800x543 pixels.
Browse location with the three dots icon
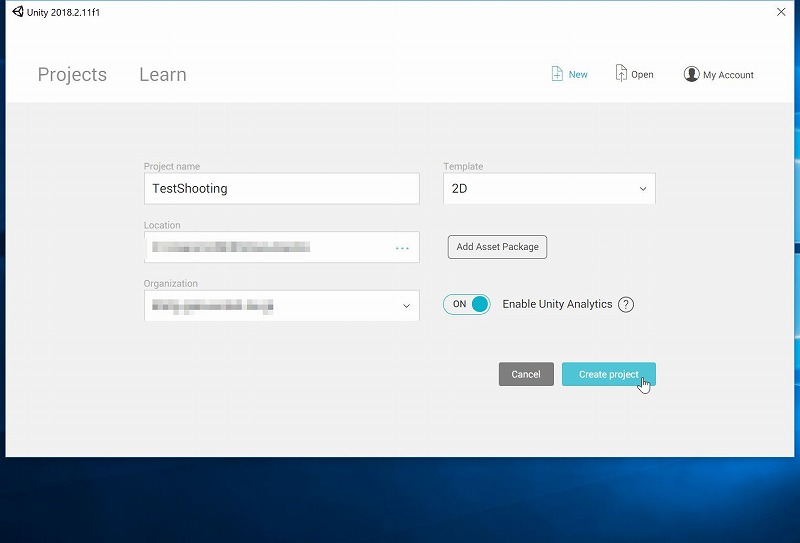(402, 248)
